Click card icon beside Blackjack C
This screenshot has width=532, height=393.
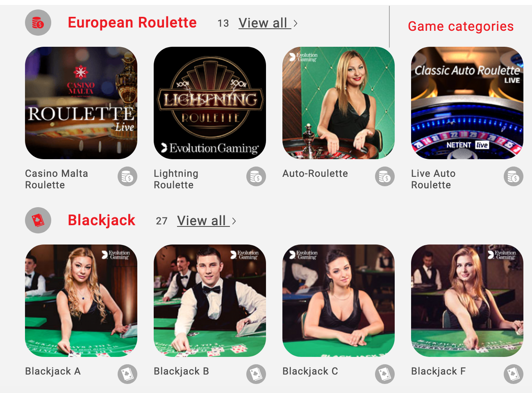click(385, 374)
